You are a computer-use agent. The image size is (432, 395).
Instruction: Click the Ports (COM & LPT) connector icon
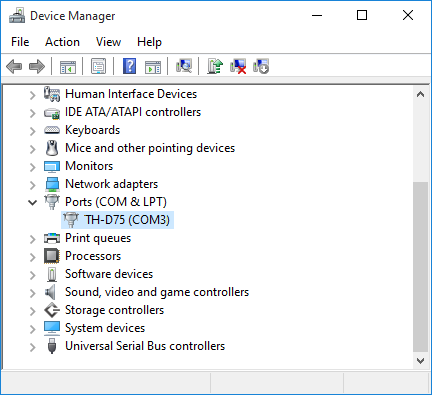[52, 202]
